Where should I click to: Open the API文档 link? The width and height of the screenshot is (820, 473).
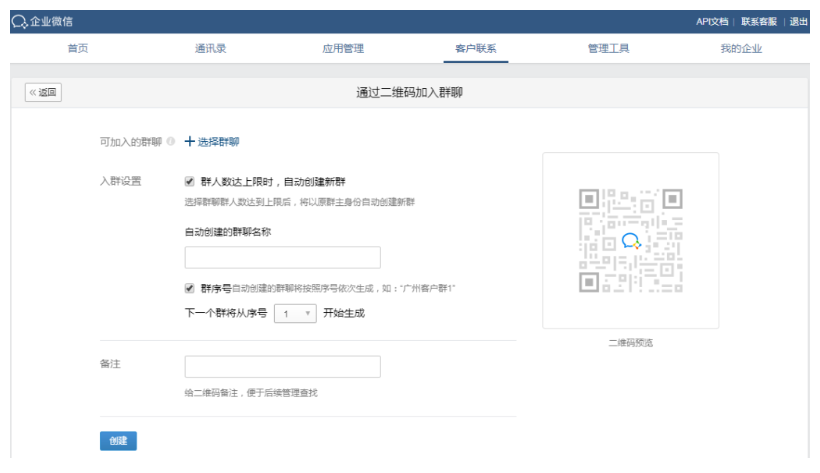point(712,21)
